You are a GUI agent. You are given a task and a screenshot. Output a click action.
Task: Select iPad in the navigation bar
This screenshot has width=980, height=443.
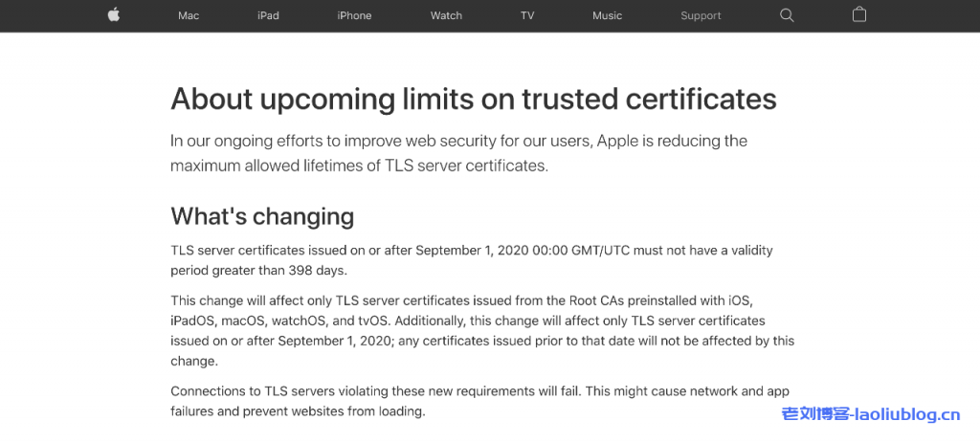tap(269, 16)
